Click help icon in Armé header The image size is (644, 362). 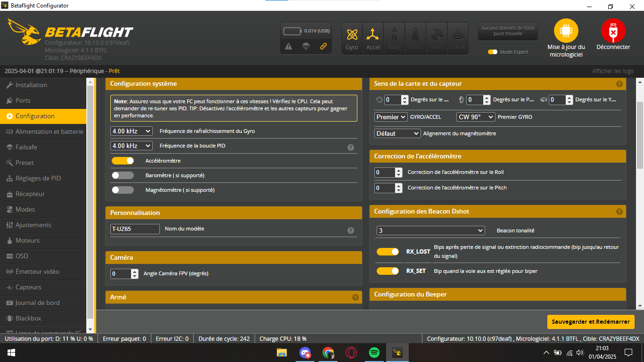[x=355, y=297]
